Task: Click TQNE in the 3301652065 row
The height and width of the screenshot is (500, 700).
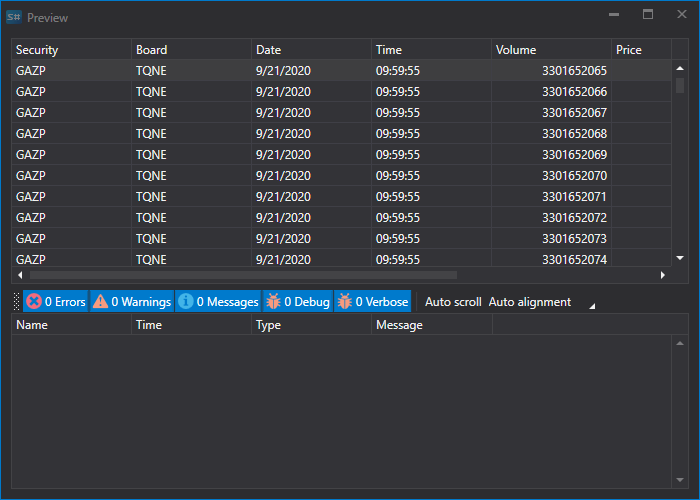Action: pos(151,71)
